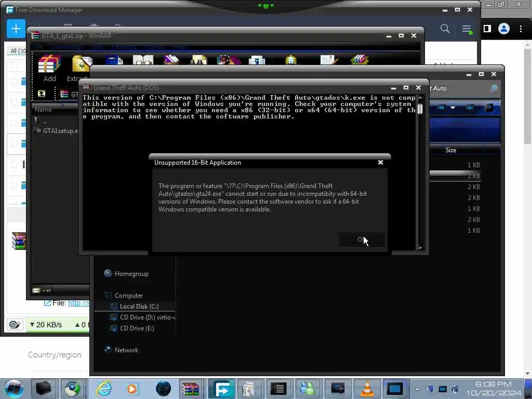
Task: Click the WinRAR archive thumbnail in FDM details
Action: (19, 241)
